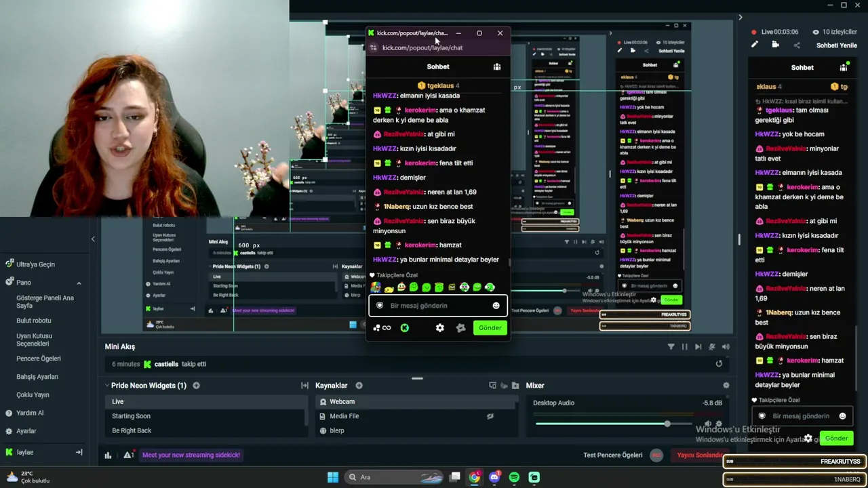Open the puzzle-piece icon in popout footer

click(461, 328)
